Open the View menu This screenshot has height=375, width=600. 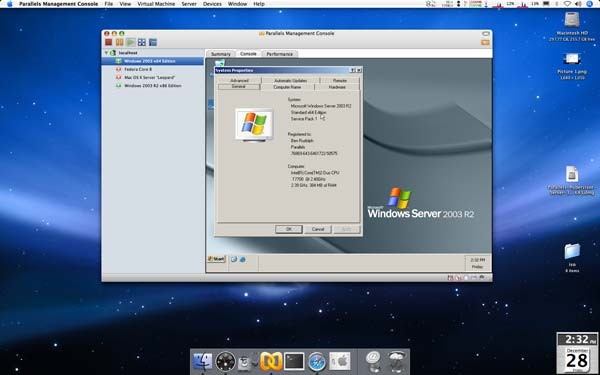point(125,4)
